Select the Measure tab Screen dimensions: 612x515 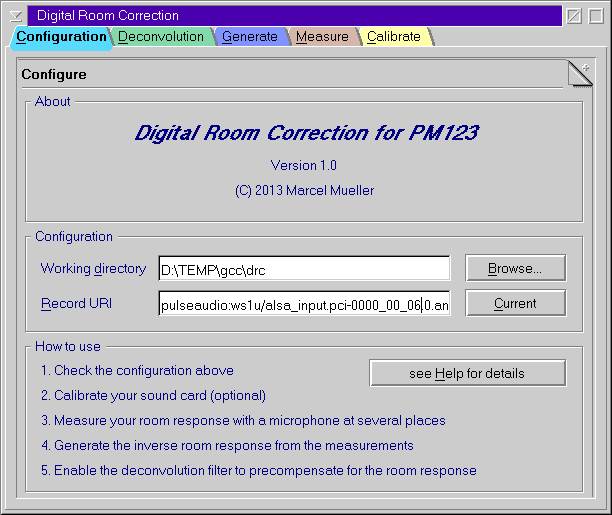point(321,37)
